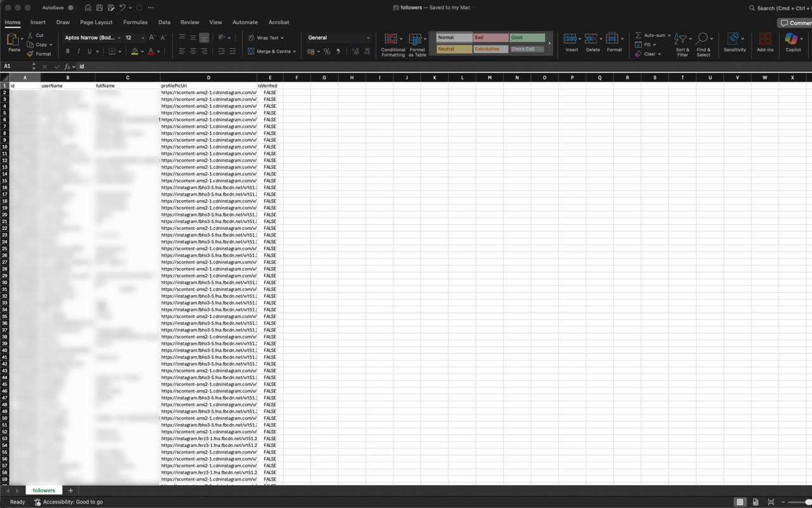Click Increase Decimal icon
This screenshot has height=508, width=812.
coord(354,51)
